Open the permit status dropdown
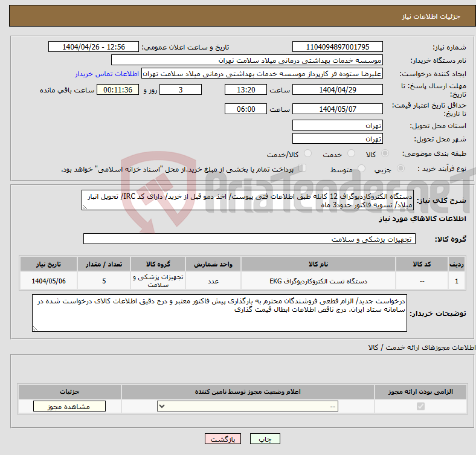The image size is (476, 455). tap(248, 407)
